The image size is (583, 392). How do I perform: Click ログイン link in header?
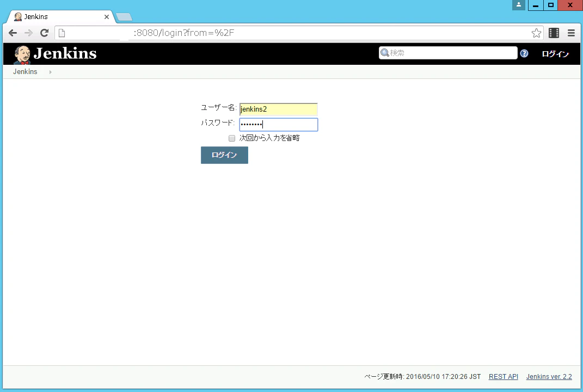pos(555,54)
